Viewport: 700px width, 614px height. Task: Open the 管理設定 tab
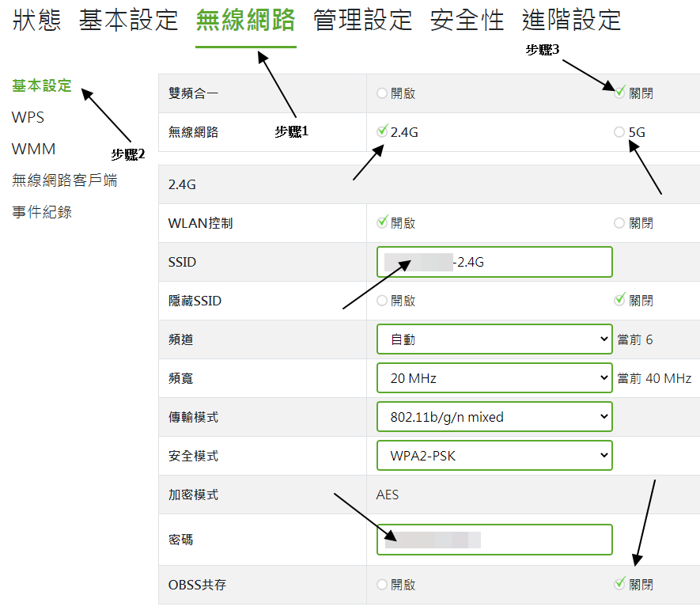click(362, 21)
